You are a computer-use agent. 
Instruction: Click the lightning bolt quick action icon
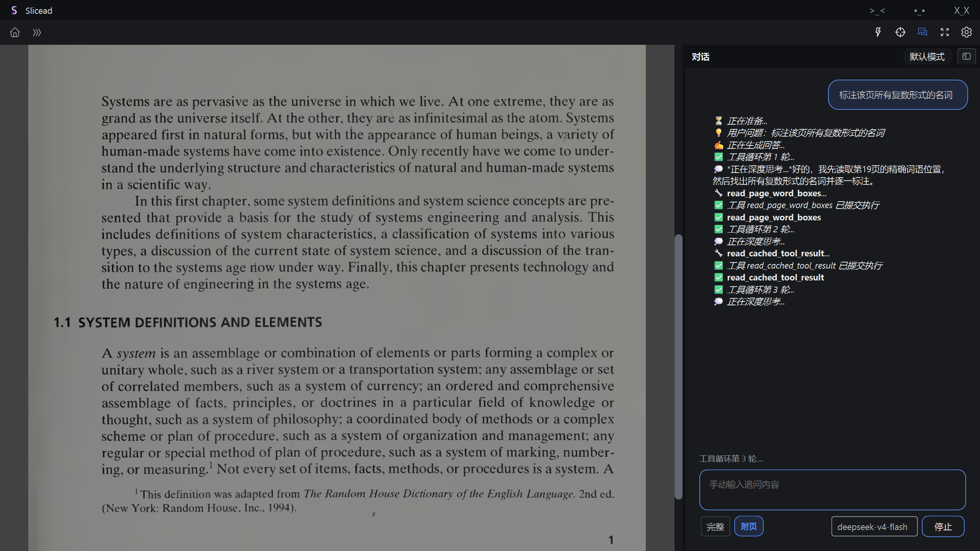click(x=878, y=32)
